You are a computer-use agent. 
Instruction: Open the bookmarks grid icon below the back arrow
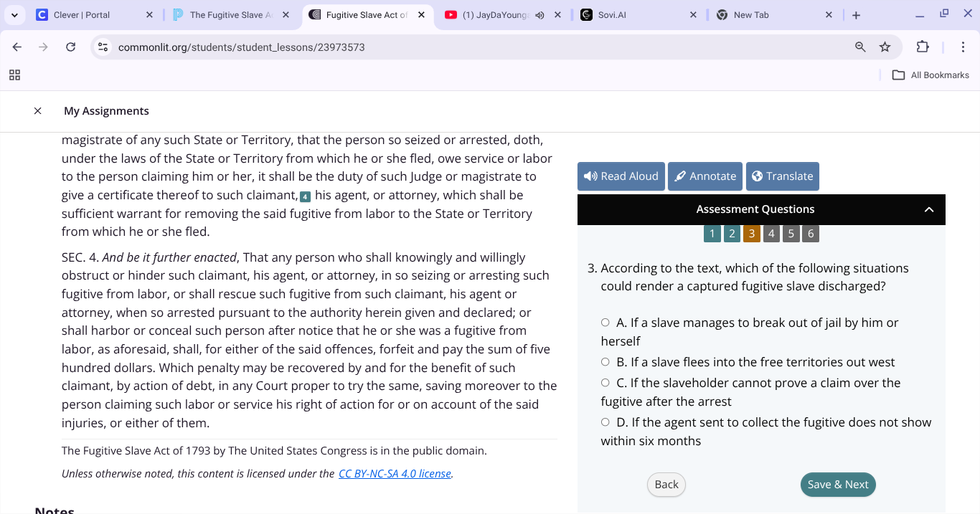(x=14, y=75)
